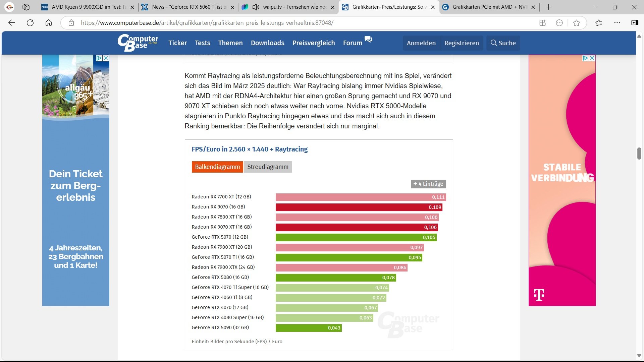Select the Streudiagramm view
The image size is (644, 362).
pyautogui.click(x=268, y=167)
